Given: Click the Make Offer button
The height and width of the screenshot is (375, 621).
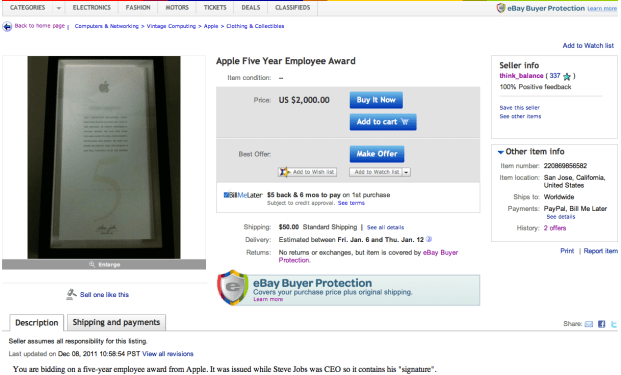Looking at the screenshot, I should [377, 154].
